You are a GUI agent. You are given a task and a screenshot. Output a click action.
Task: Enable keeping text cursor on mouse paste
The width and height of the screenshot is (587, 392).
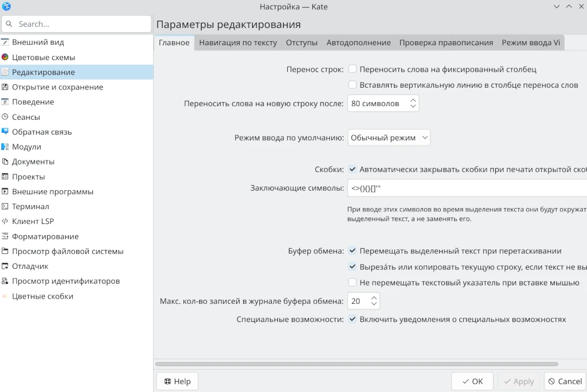coord(352,283)
